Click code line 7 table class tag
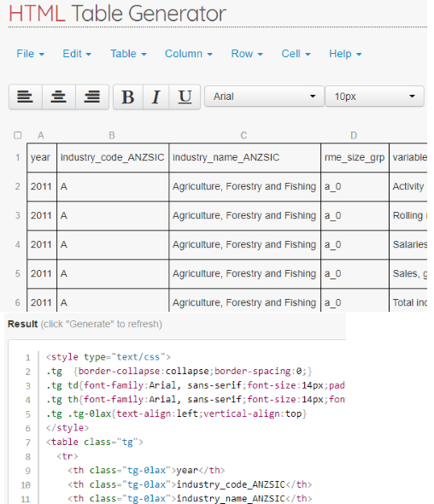The width and height of the screenshot is (434, 504). click(95, 442)
